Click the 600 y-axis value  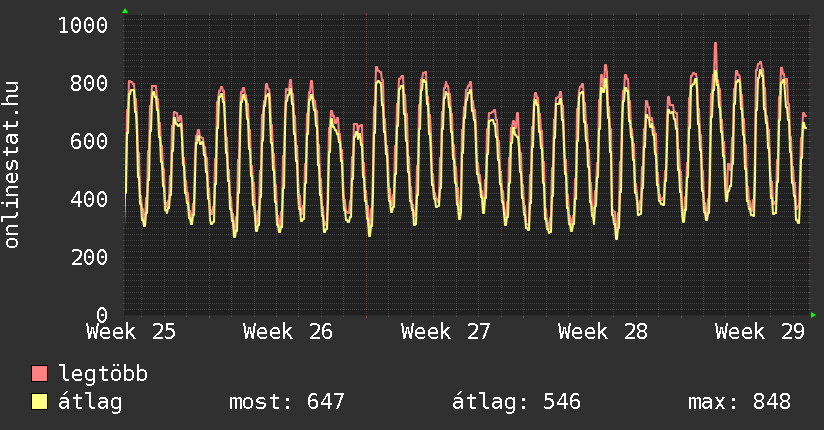coord(89,141)
